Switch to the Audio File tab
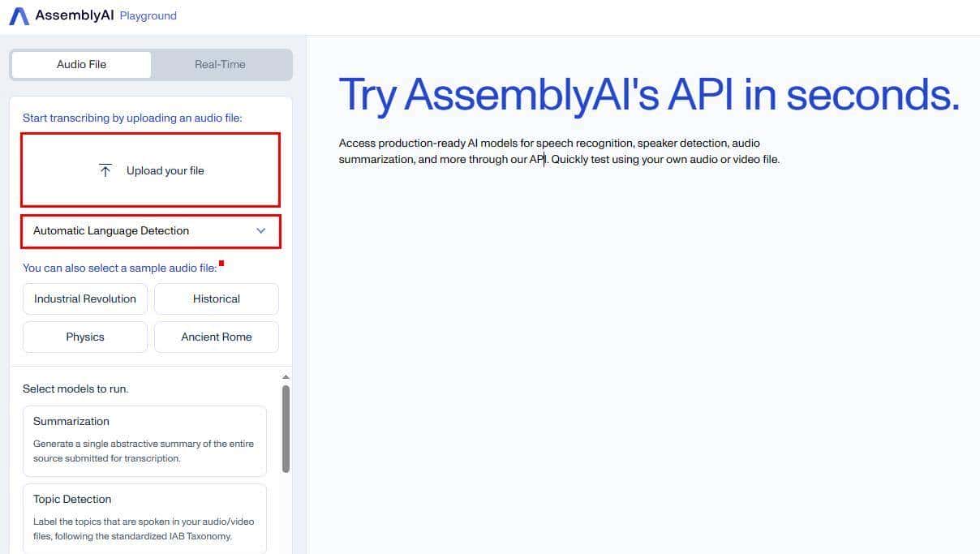This screenshot has height=554, width=980. tap(81, 64)
